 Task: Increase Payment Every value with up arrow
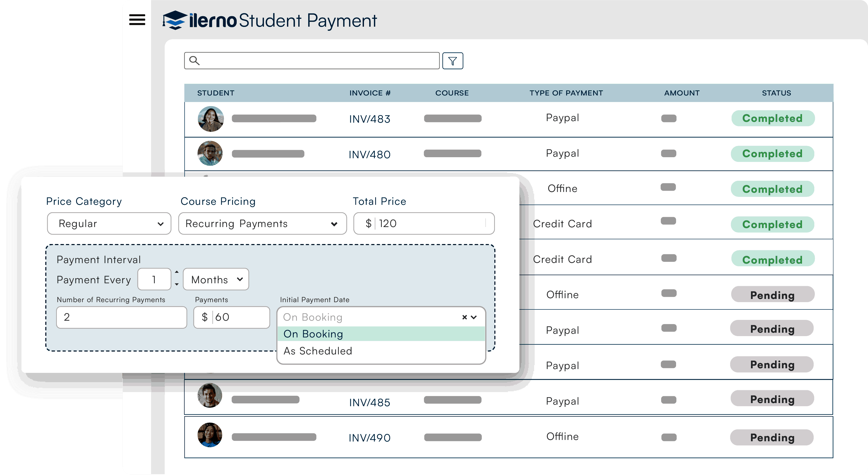(176, 272)
